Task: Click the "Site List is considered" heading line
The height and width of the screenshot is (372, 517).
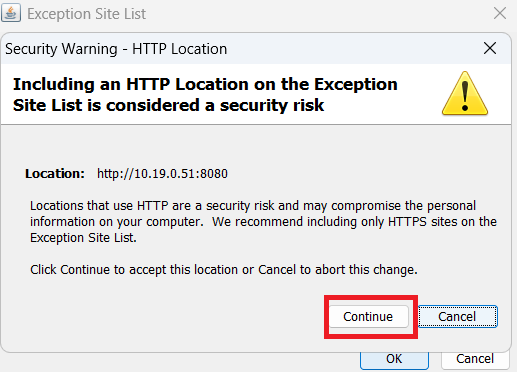Action: pos(168,105)
